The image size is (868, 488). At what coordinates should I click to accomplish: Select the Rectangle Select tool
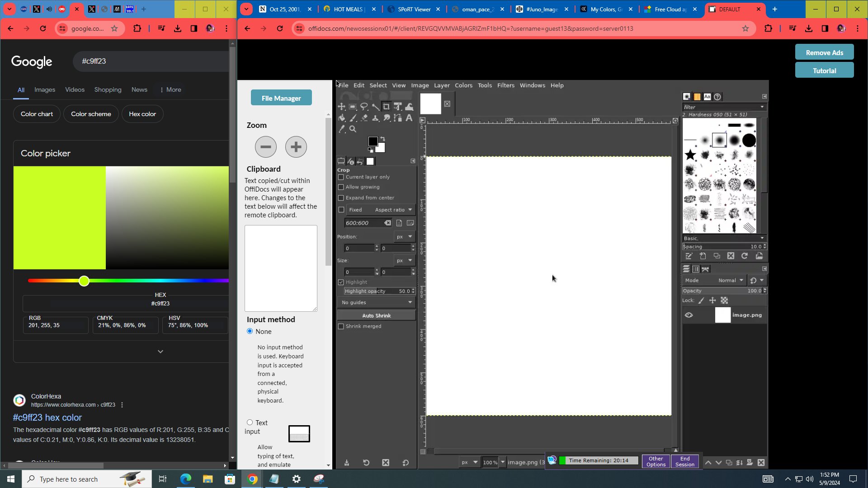(353, 107)
